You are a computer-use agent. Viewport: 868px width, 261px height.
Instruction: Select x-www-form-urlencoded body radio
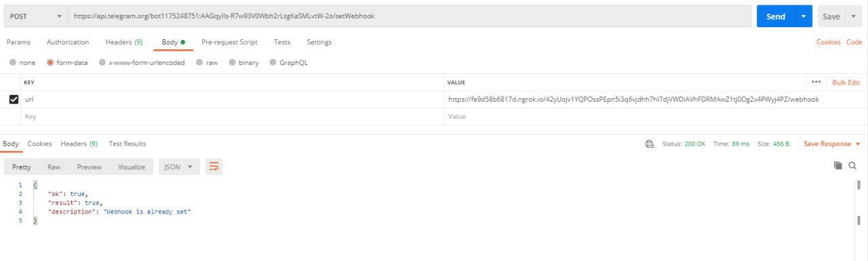pyautogui.click(x=102, y=62)
